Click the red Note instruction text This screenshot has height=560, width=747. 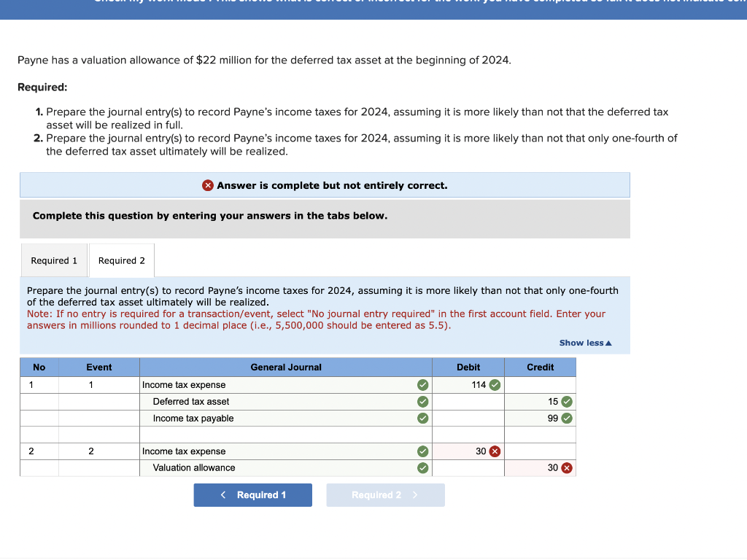316,319
